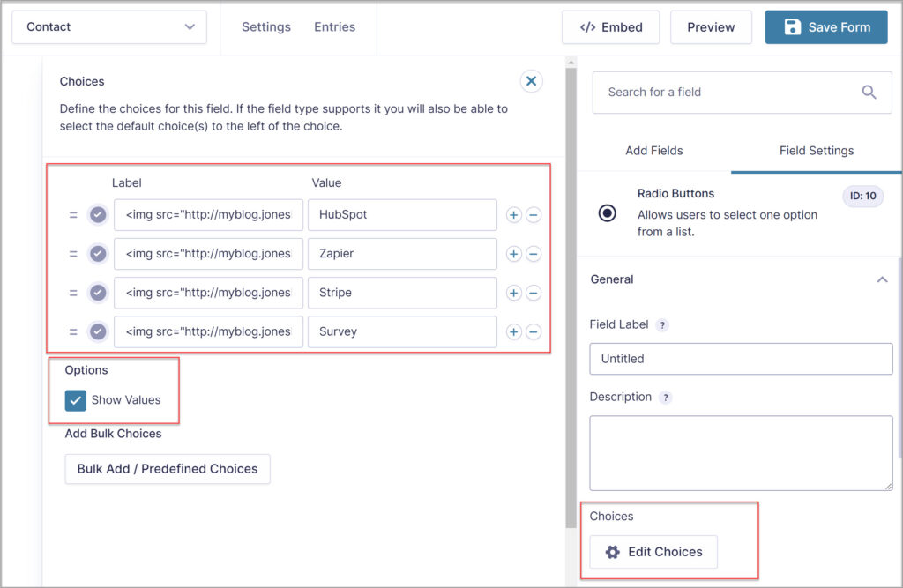Click the gear icon on Edit Choices button
This screenshot has width=903, height=588.
(613, 552)
